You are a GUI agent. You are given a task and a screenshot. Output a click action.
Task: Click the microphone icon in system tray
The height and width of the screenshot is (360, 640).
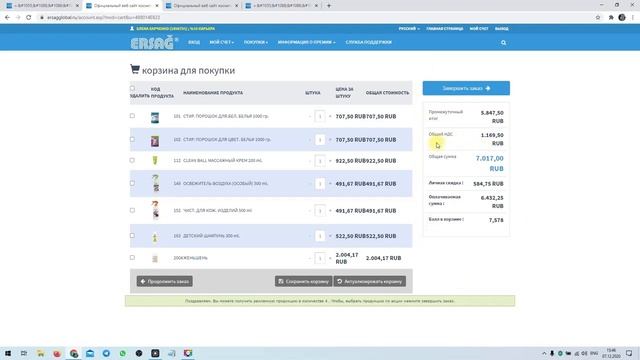(x=552, y=353)
